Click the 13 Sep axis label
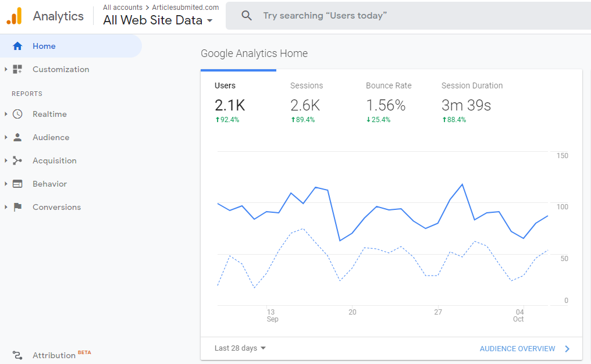The width and height of the screenshot is (591, 364). (x=272, y=315)
